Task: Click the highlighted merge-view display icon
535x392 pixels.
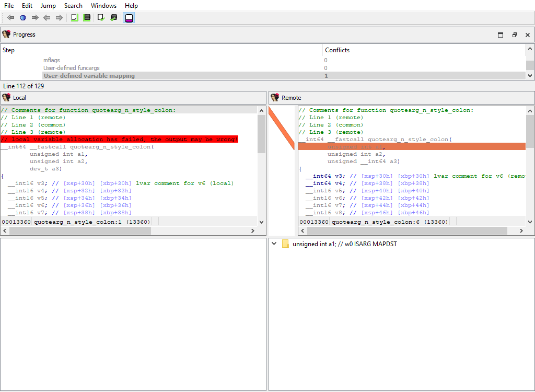Action: click(128, 17)
